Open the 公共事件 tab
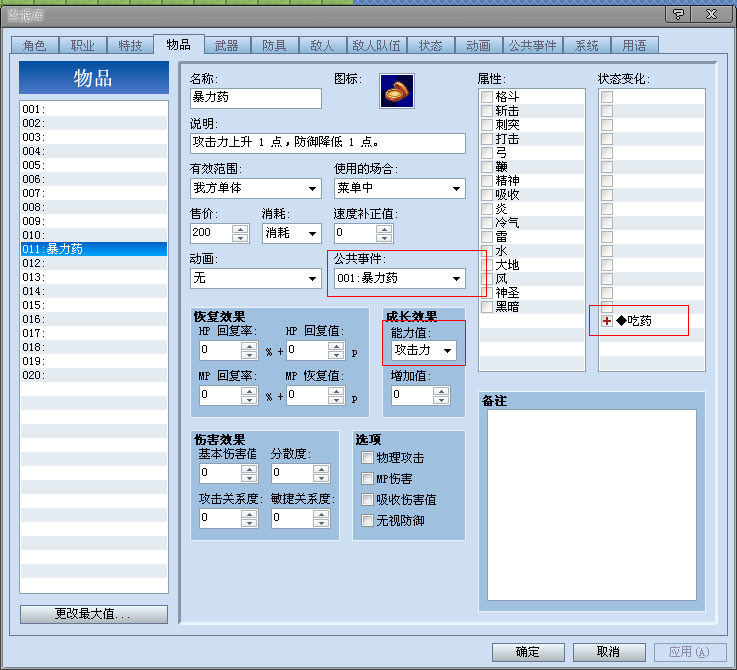Screen dimensions: 737x670 click(x=533, y=46)
